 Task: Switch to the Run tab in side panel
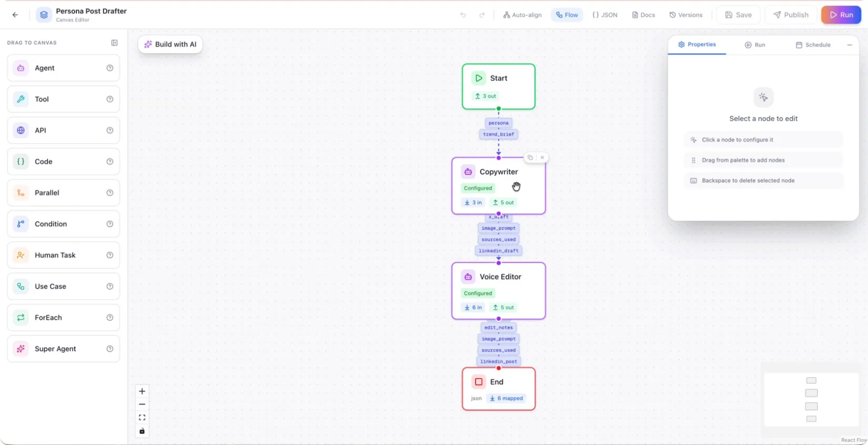755,45
